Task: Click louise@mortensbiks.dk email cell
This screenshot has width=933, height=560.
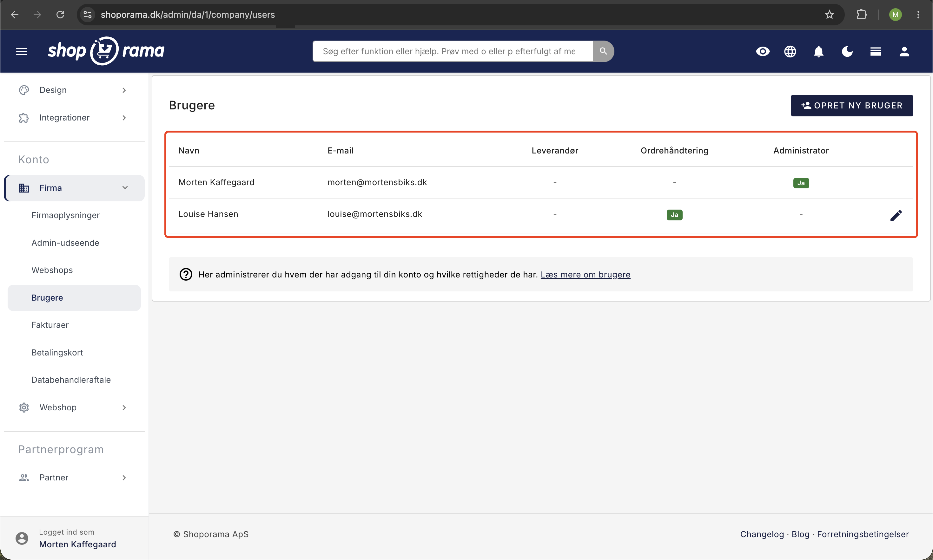Action: point(374,214)
